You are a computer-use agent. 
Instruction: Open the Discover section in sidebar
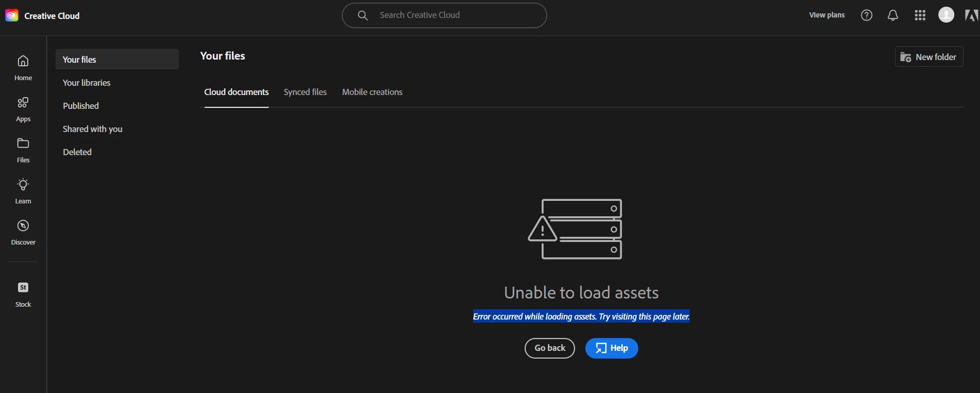click(x=23, y=232)
